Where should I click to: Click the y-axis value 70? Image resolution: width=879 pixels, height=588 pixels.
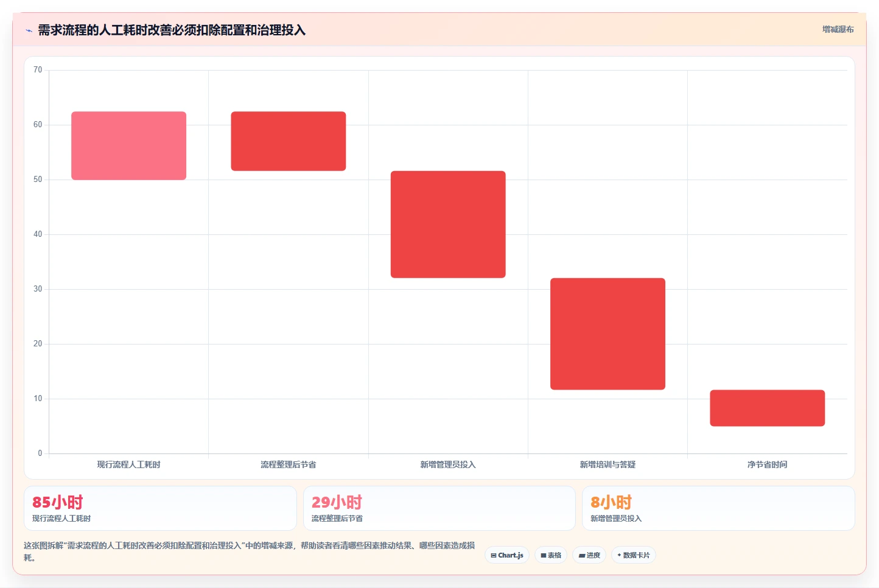point(38,70)
